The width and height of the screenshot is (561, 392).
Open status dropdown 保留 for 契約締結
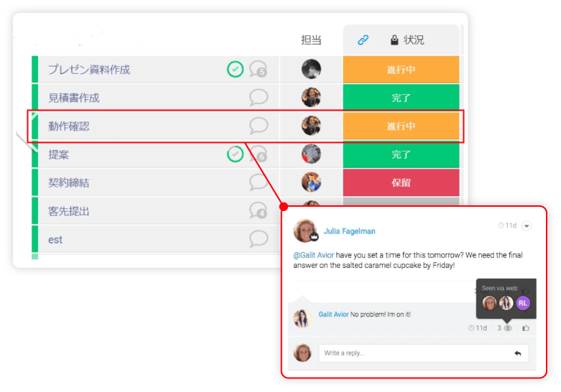point(401,182)
